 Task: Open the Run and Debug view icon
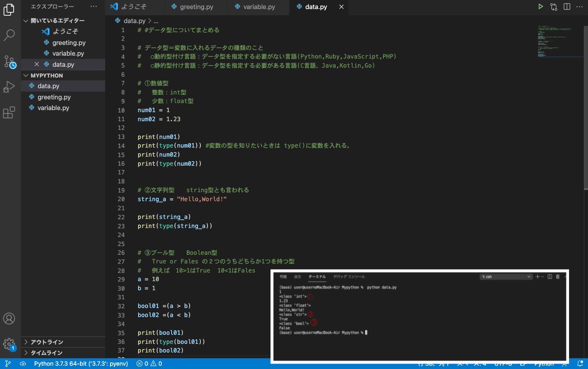pos(9,87)
